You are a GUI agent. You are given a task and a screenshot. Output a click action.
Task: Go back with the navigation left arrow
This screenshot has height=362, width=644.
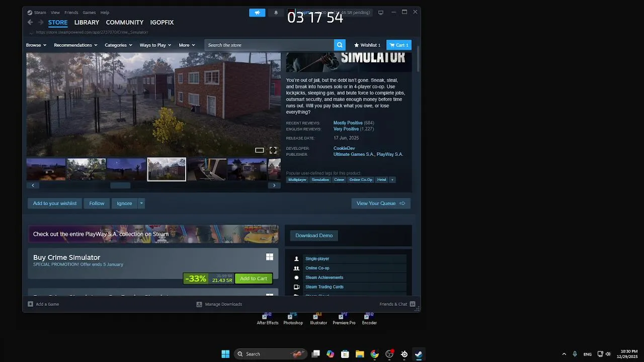tap(30, 22)
